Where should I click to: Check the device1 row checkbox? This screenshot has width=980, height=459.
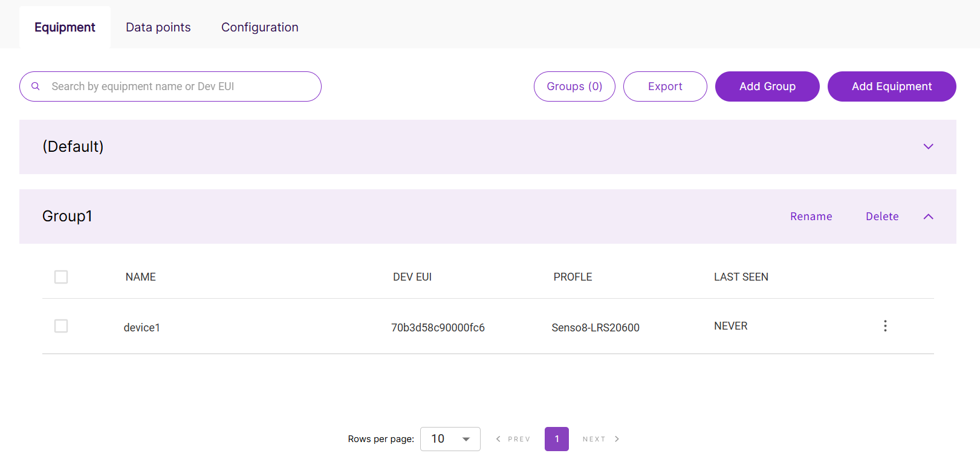tap(61, 326)
